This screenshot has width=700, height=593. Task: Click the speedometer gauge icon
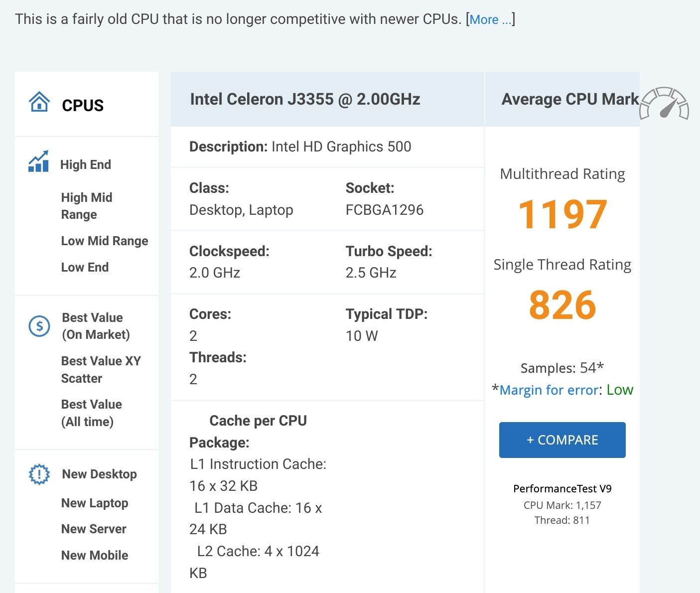pos(664,104)
